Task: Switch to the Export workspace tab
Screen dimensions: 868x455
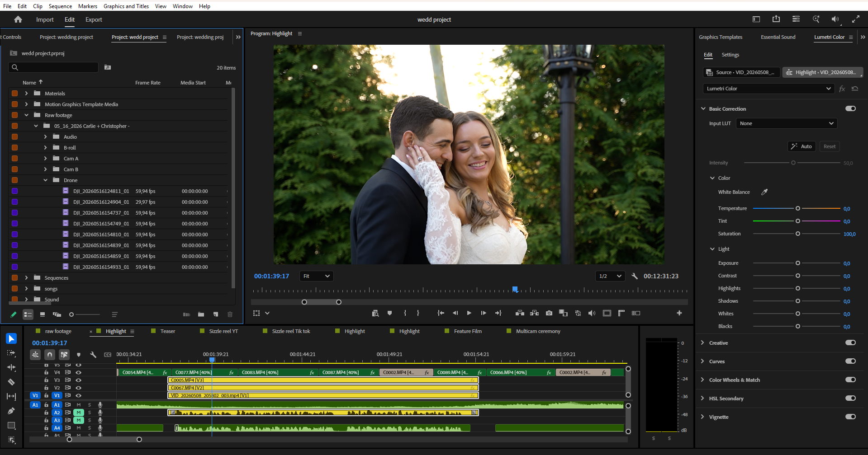Action: coord(94,19)
